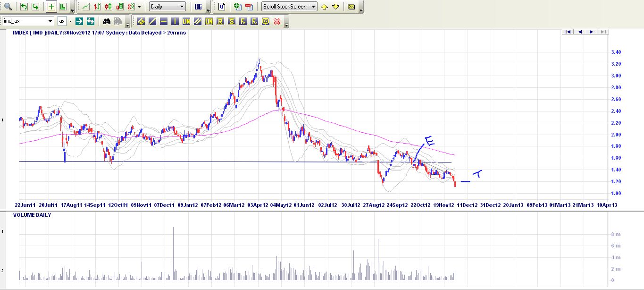Click the red minus remove-window icon

[x=249, y=7]
